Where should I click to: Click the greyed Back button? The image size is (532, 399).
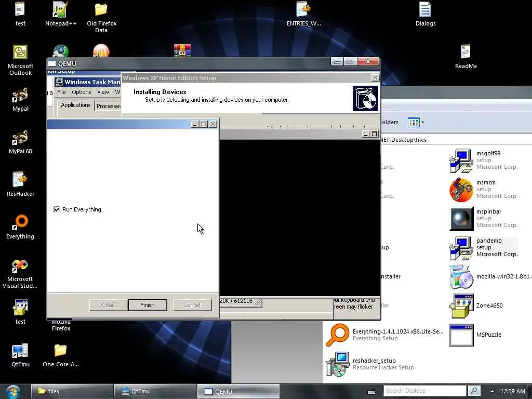pos(109,305)
